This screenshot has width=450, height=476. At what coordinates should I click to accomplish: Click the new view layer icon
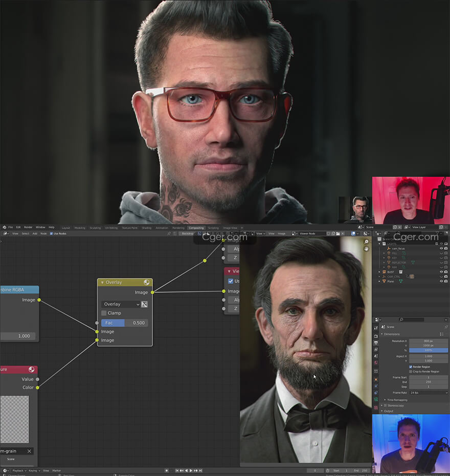tap(441, 227)
